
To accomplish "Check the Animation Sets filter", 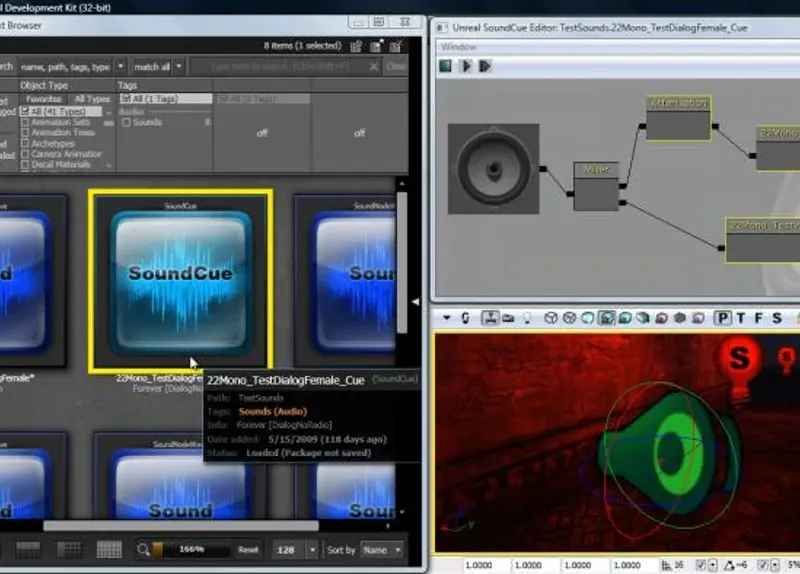I will 25,122.
